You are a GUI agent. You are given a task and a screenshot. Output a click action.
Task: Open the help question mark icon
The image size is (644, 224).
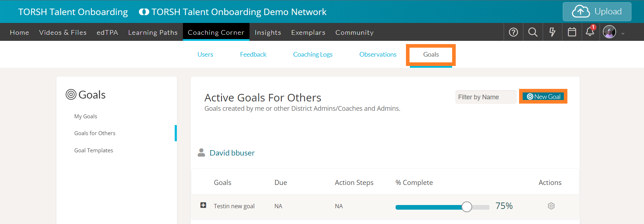pos(513,32)
